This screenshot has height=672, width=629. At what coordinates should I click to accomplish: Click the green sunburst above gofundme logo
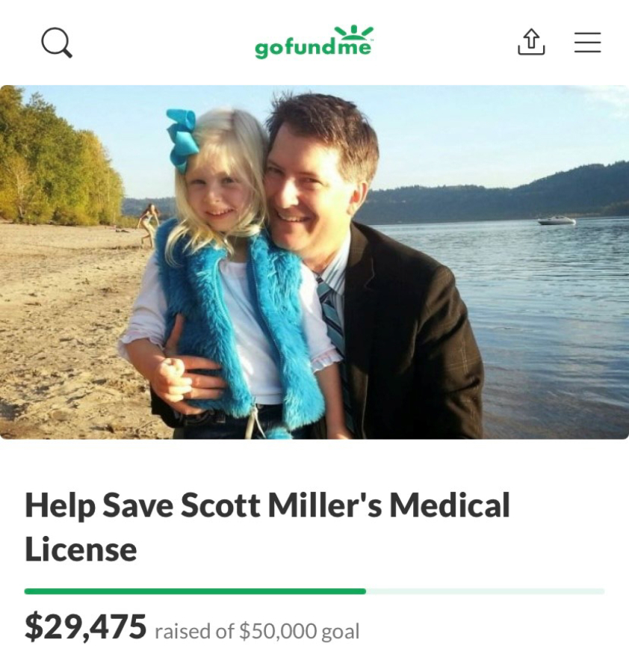(x=353, y=31)
